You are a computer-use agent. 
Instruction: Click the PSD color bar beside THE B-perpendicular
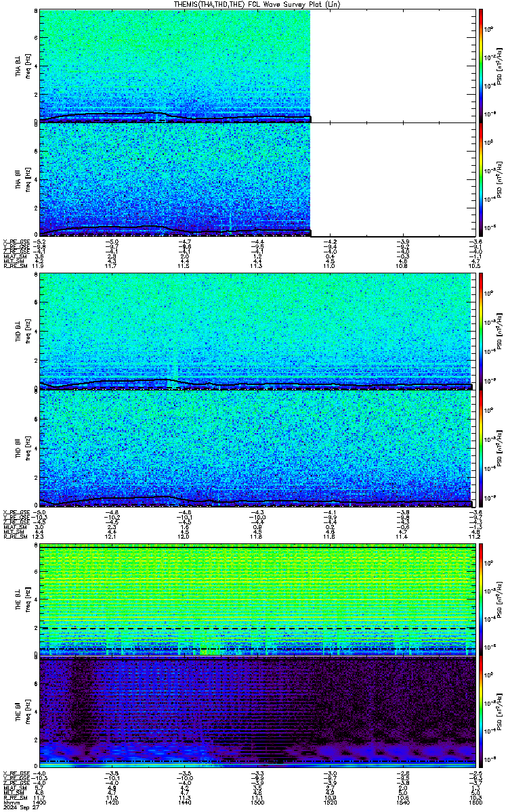point(481,598)
